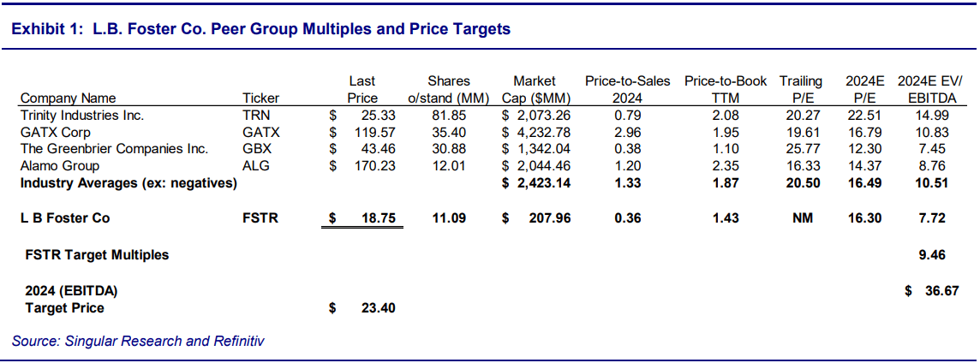
Task: Click the Source: Singular Research and Refinitiv line
Action: pos(138,342)
